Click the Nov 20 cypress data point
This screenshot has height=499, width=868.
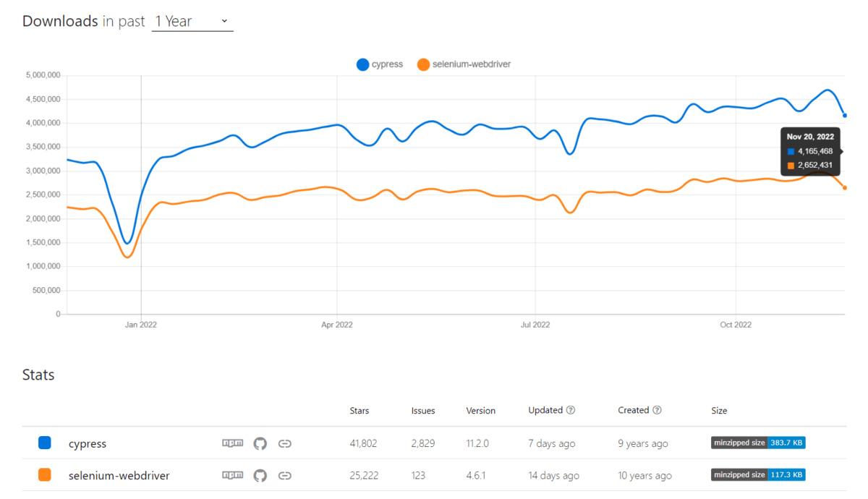(845, 116)
